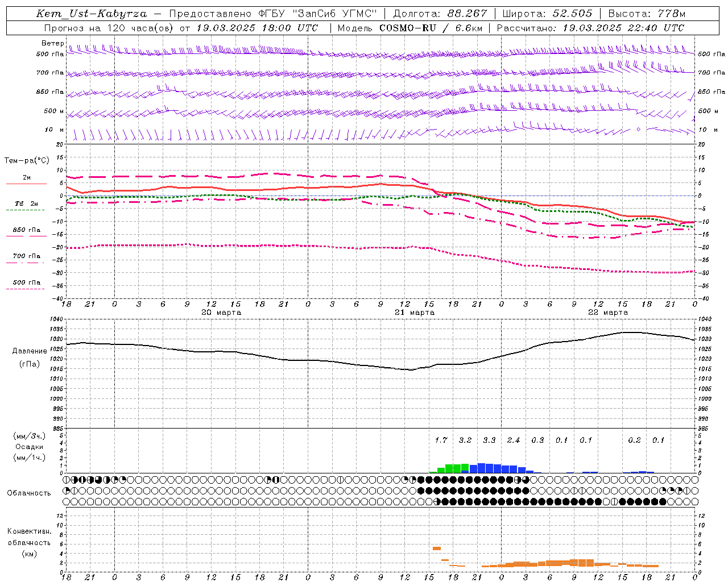Click the Td 2м dew point legend entry
The height and width of the screenshot is (582, 728).
27,203
